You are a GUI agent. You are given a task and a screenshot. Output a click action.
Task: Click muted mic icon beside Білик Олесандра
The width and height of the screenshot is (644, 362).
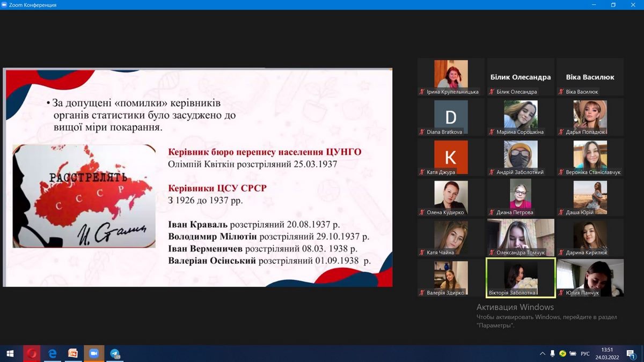point(491,92)
